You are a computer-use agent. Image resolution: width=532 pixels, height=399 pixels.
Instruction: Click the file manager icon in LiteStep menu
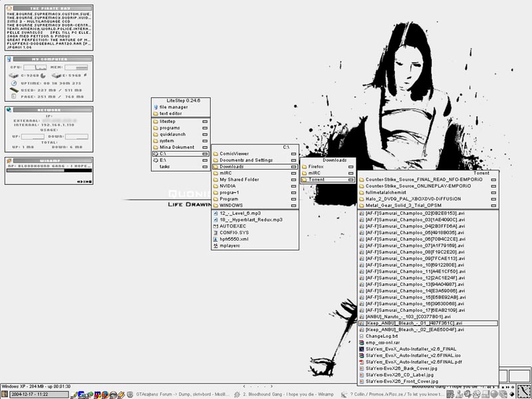(156, 107)
